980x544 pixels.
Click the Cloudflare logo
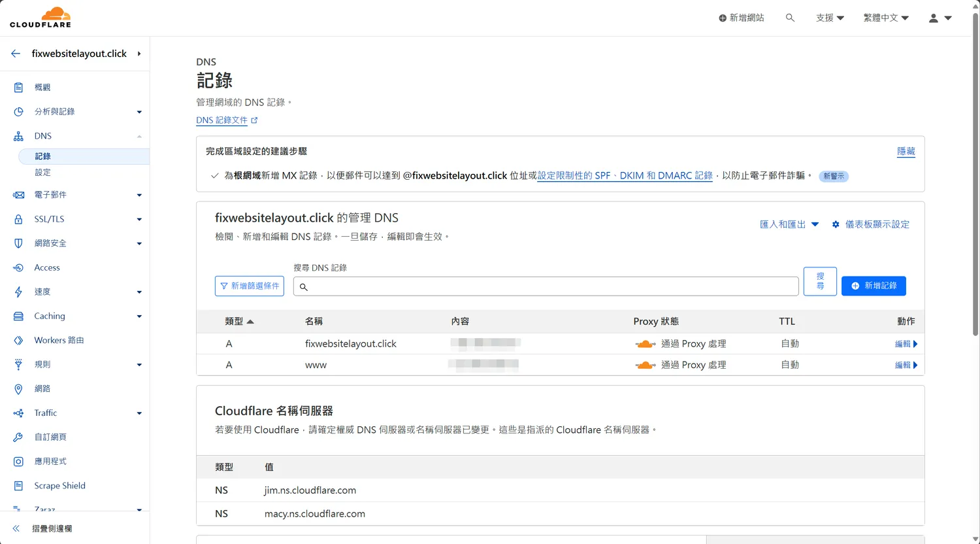pos(41,18)
